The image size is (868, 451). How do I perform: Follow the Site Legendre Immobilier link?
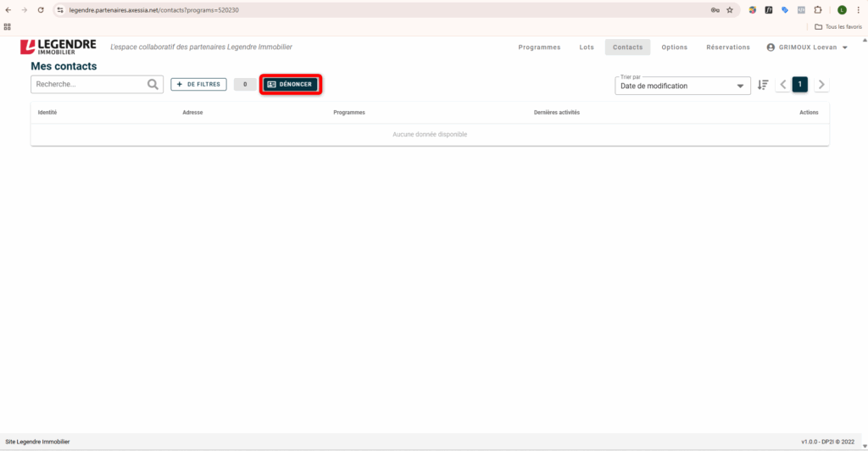click(37, 442)
